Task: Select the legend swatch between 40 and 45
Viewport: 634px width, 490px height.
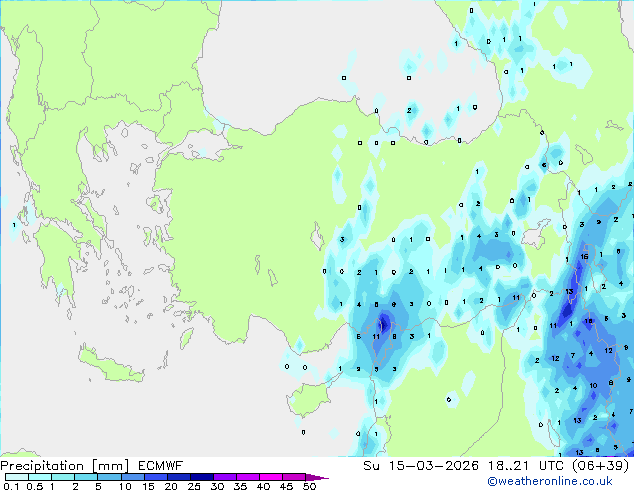Action: (271, 477)
